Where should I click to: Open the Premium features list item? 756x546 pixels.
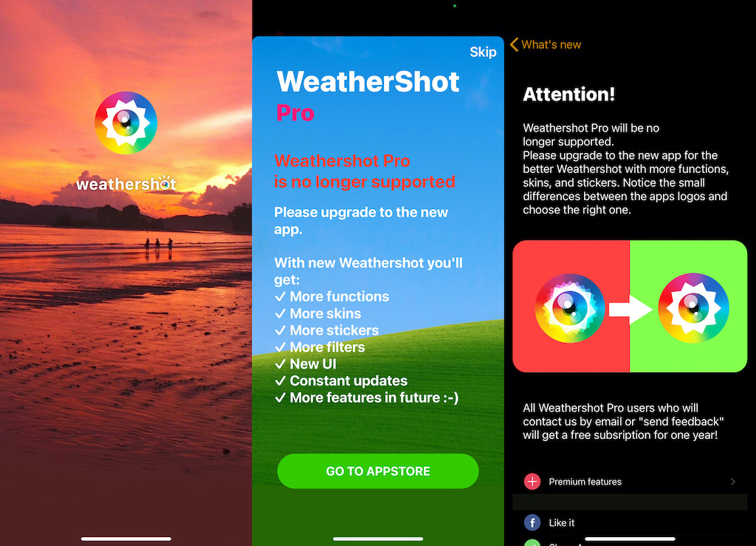pos(630,482)
